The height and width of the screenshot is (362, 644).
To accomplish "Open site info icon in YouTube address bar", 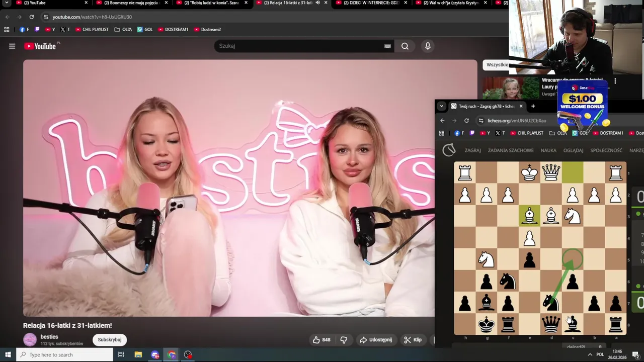I will pyautogui.click(x=46, y=17).
